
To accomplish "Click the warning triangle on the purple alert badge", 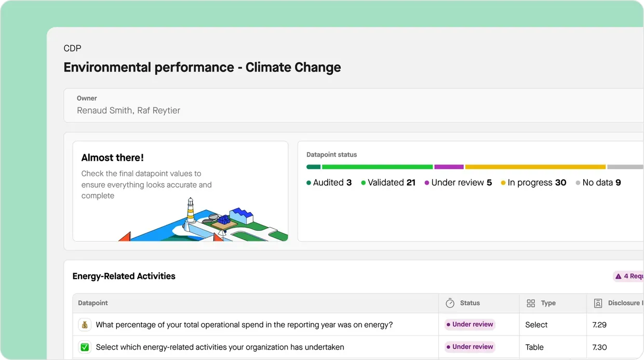I will coord(618,276).
